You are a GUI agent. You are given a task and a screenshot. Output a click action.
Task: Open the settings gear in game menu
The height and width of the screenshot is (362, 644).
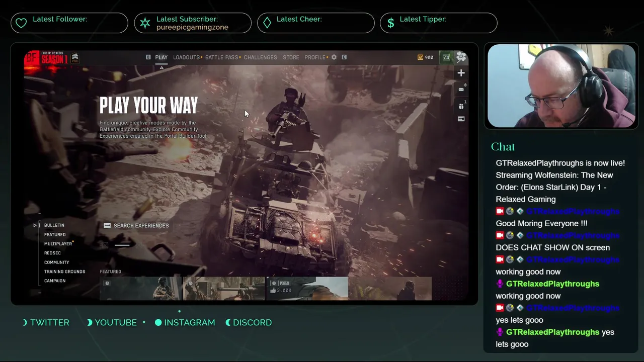click(x=334, y=57)
